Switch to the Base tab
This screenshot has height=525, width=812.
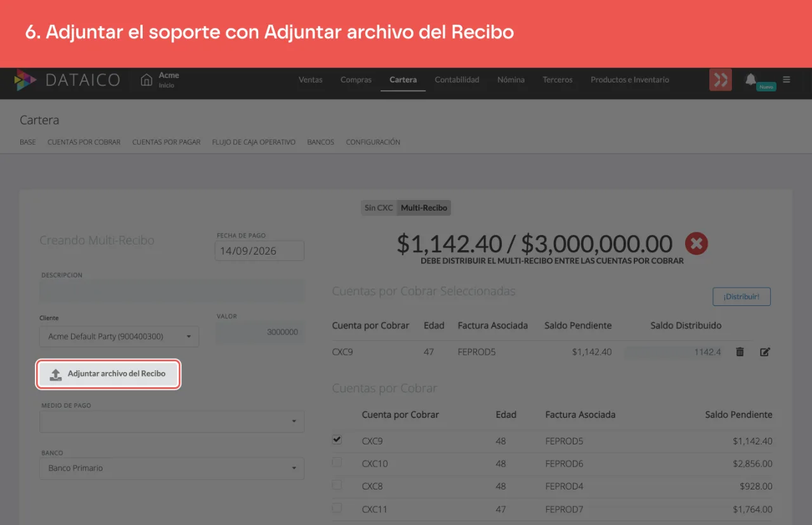[28, 142]
